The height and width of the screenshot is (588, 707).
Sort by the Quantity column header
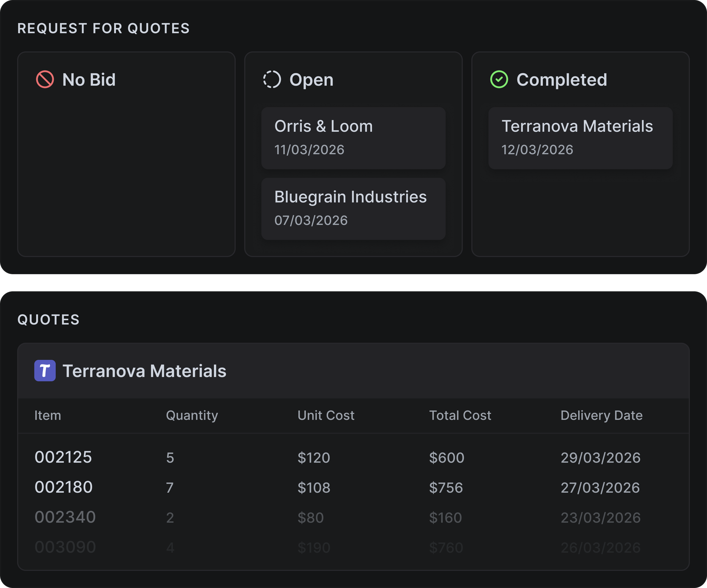[192, 415]
